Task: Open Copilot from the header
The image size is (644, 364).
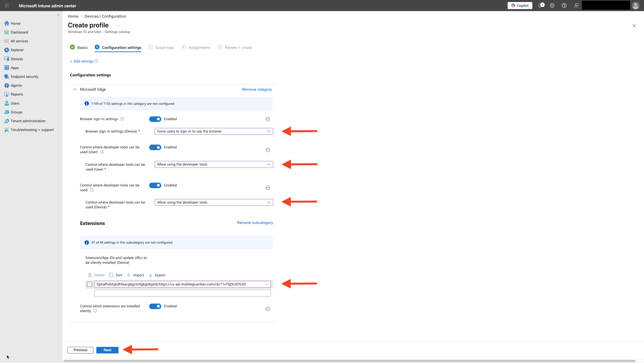Action: coord(520,6)
